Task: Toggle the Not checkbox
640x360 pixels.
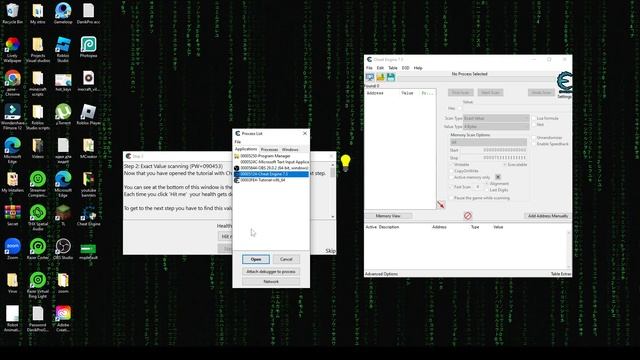Action: tap(534, 124)
